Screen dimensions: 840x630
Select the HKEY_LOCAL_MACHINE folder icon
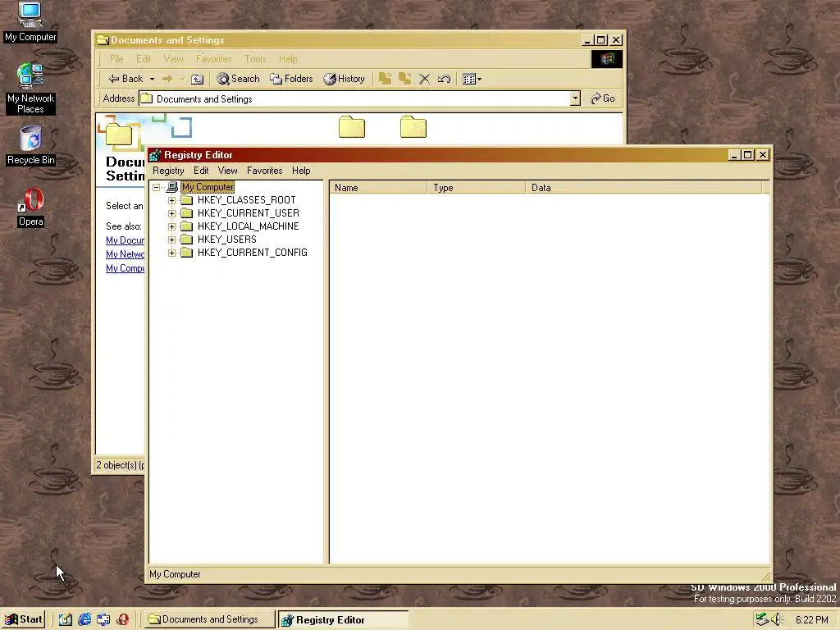pos(186,226)
